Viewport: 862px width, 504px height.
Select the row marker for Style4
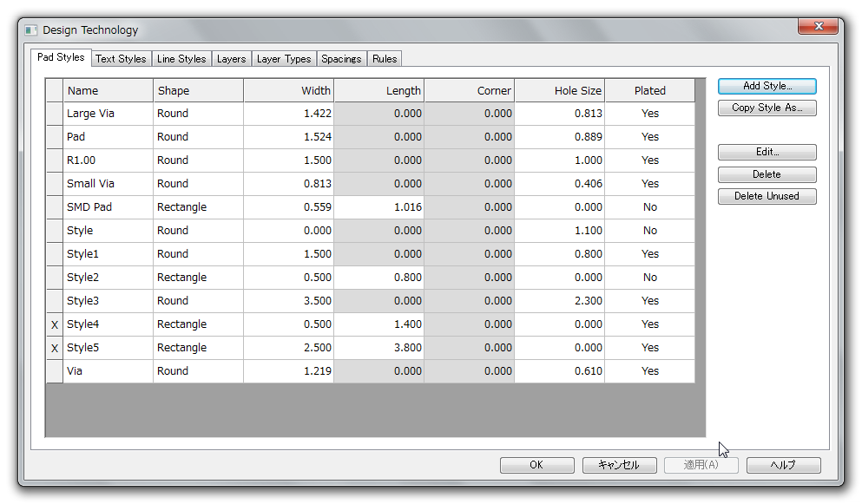click(x=55, y=324)
